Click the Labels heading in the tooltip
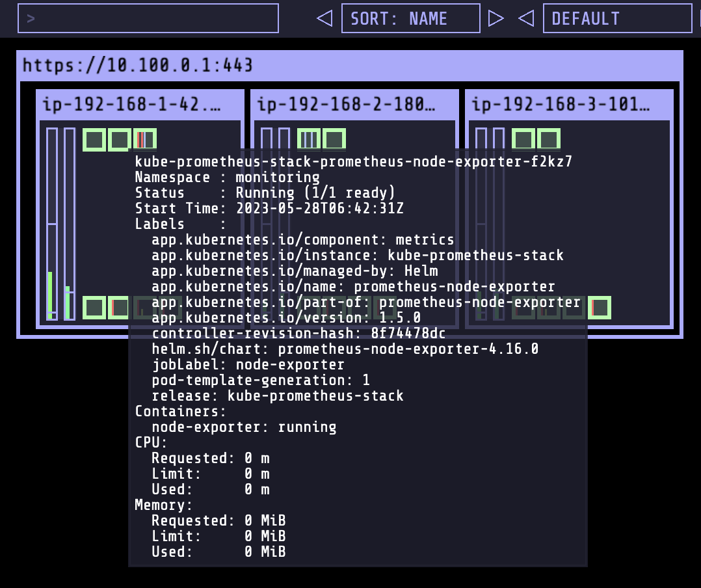The width and height of the screenshot is (701, 588). (x=180, y=224)
